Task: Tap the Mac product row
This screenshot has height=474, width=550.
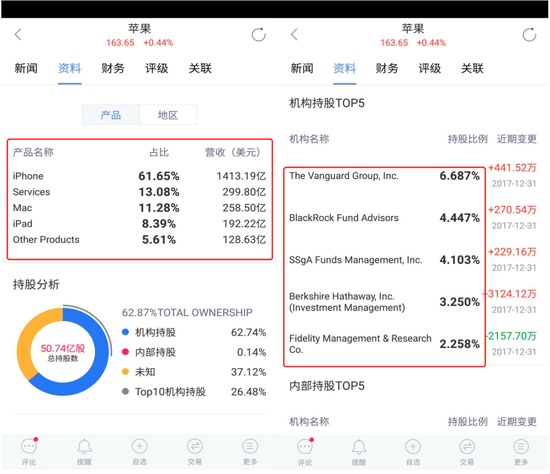Action: (x=140, y=208)
